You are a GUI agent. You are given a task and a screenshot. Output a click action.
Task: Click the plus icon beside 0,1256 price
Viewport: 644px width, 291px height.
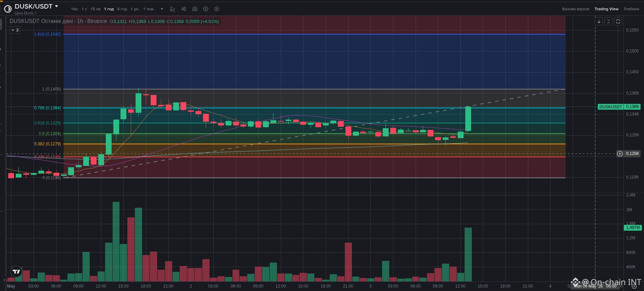click(620, 154)
